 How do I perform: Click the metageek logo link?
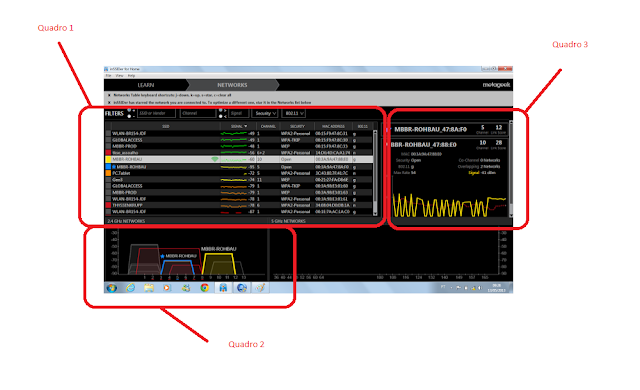(x=496, y=85)
